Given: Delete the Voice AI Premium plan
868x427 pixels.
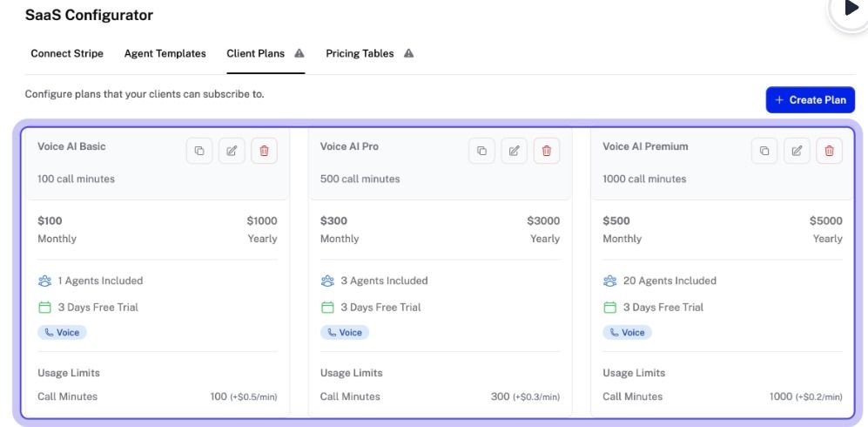Looking at the screenshot, I should (829, 151).
